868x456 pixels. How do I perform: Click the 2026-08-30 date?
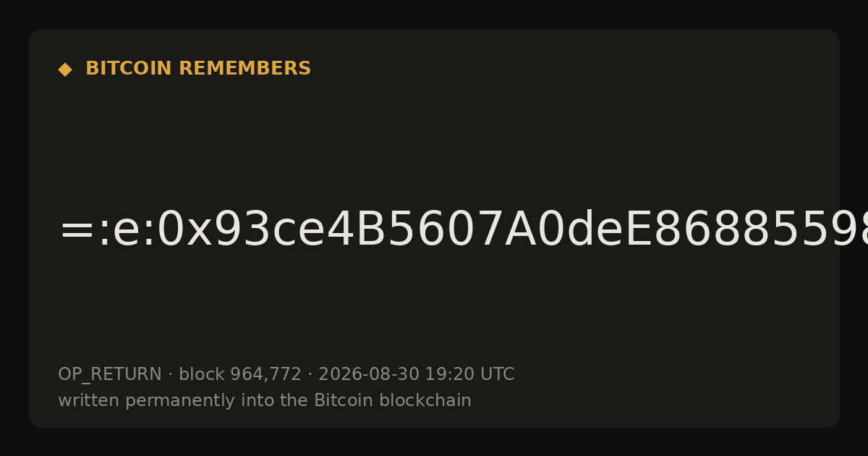coord(369,375)
